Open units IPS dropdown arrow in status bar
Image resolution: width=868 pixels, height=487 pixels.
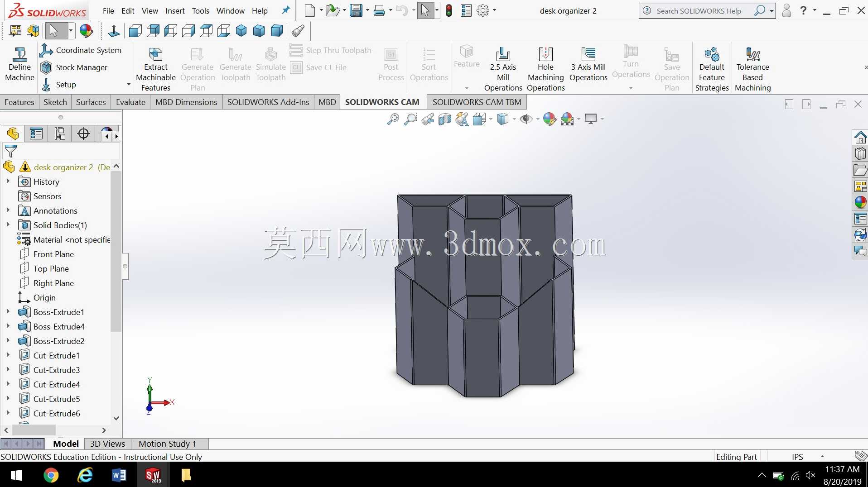point(822,457)
